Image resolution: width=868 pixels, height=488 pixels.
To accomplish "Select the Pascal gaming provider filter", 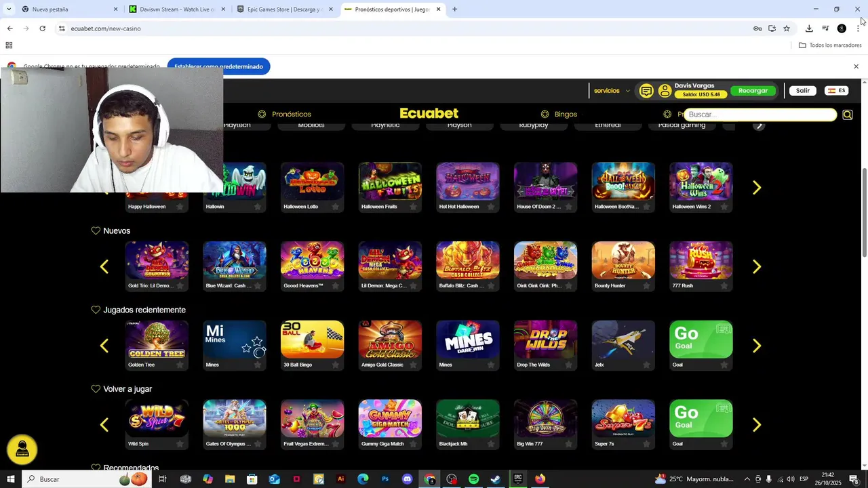I will coord(682,125).
